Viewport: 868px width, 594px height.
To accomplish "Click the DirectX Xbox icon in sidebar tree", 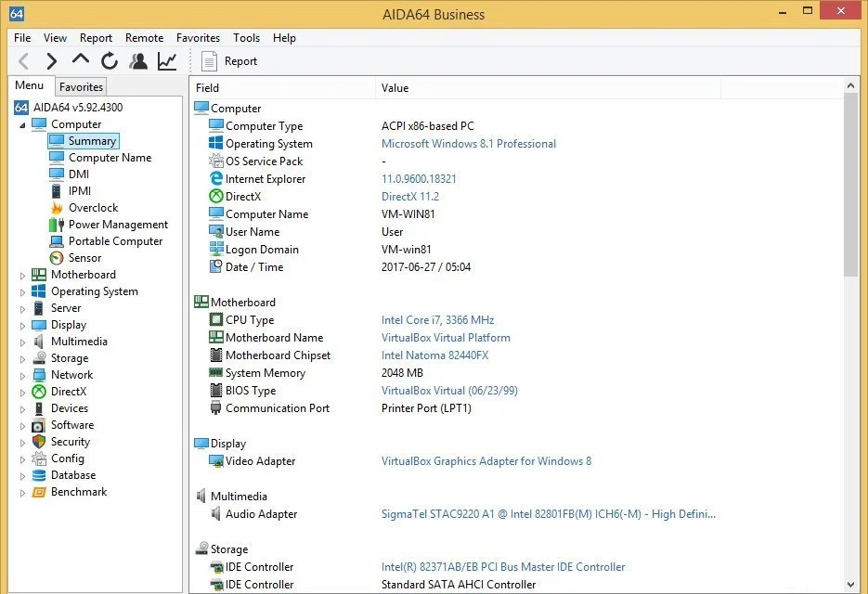I will point(39,392).
